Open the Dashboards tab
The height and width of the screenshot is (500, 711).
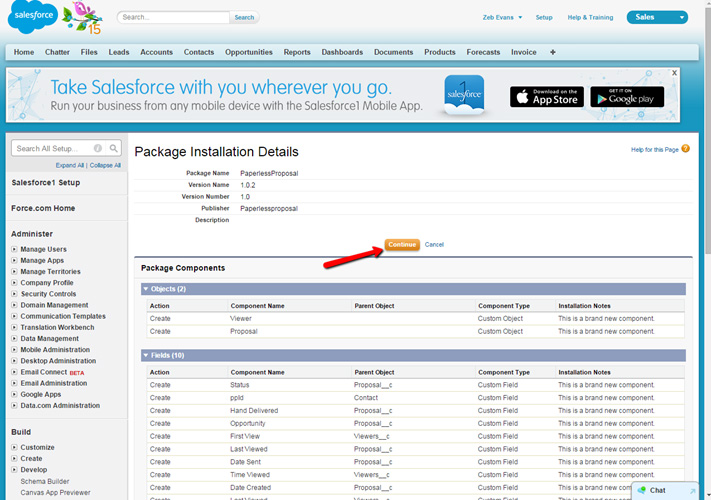(342, 52)
